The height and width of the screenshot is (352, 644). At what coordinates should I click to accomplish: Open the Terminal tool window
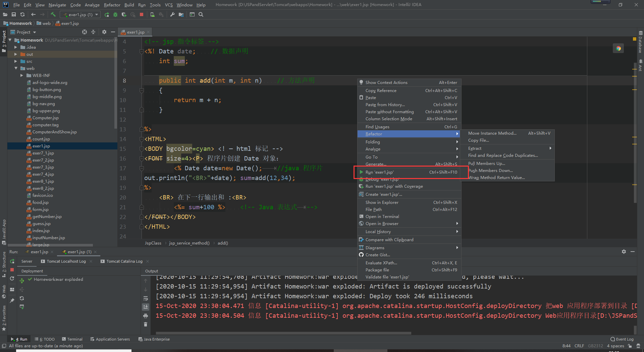72,339
